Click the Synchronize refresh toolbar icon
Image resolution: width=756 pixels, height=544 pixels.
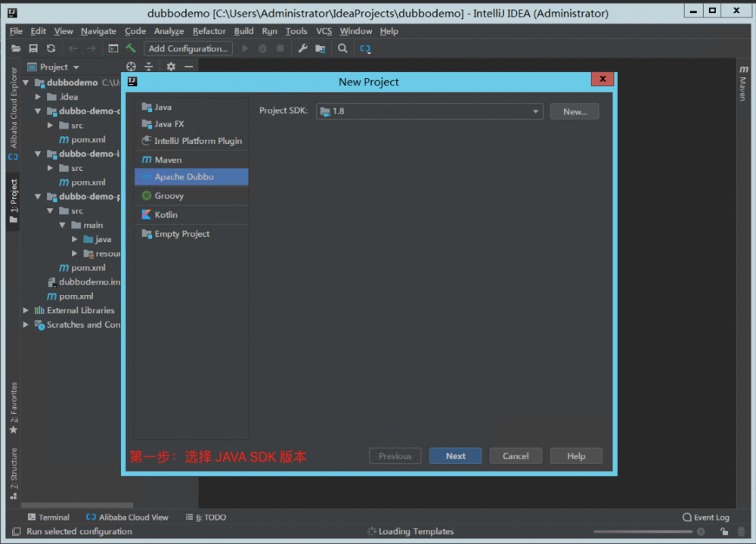click(51, 48)
